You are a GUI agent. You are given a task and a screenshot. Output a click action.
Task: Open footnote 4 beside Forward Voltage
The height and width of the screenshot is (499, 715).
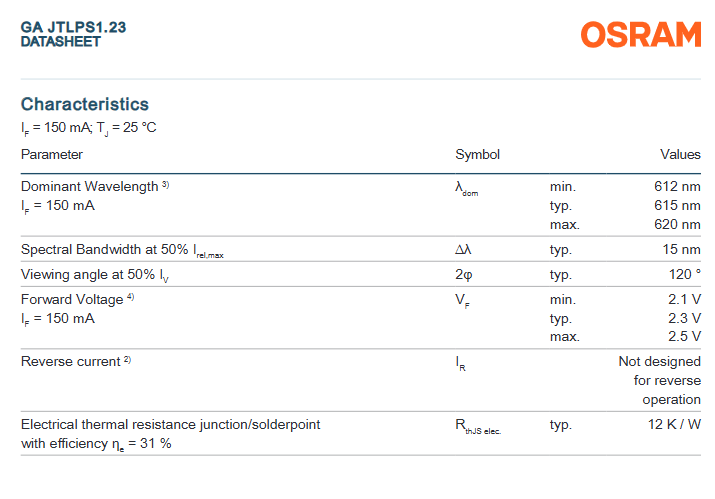tap(130, 297)
